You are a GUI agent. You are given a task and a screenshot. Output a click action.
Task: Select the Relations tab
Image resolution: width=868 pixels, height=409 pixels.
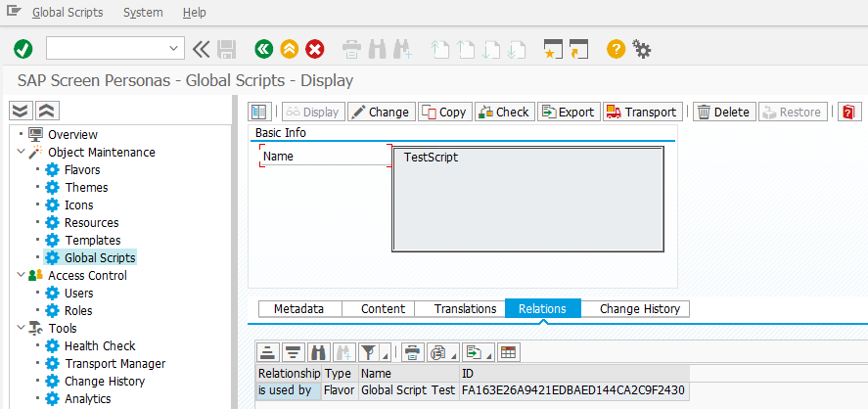tap(542, 309)
